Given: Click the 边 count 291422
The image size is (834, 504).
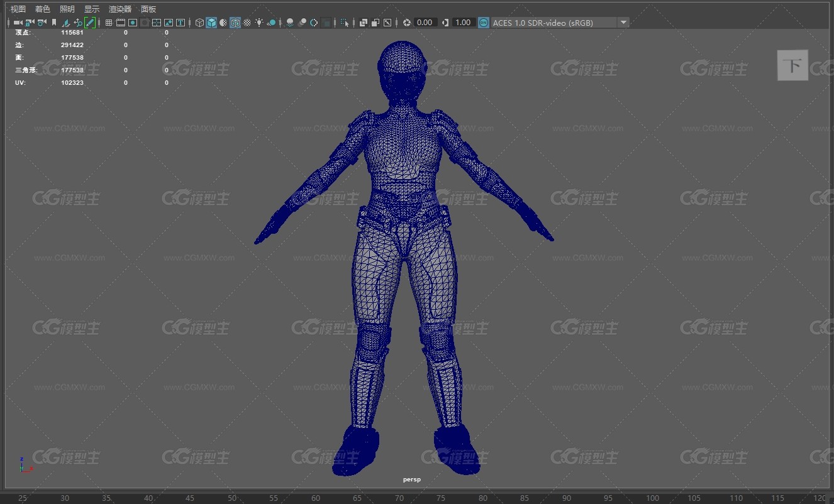Looking at the screenshot, I should pyautogui.click(x=72, y=45).
